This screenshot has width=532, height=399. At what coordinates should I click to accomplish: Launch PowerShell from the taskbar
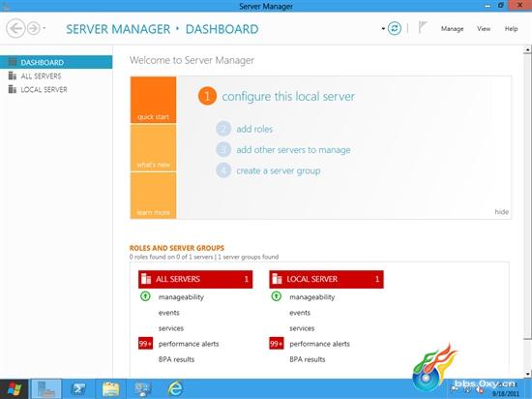coord(78,389)
